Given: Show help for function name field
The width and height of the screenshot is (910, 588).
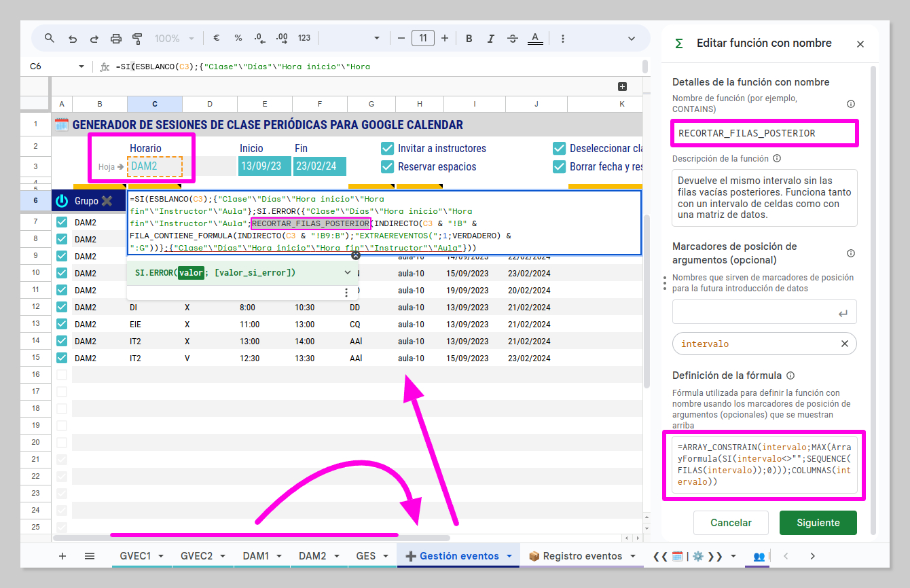Looking at the screenshot, I should click(x=851, y=104).
